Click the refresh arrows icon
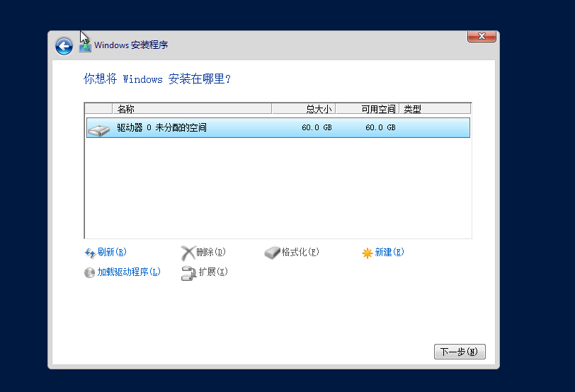The width and height of the screenshot is (575, 392). pos(90,253)
